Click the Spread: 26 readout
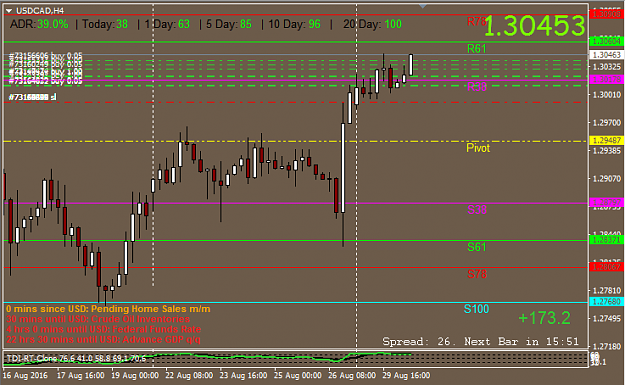 point(416,342)
